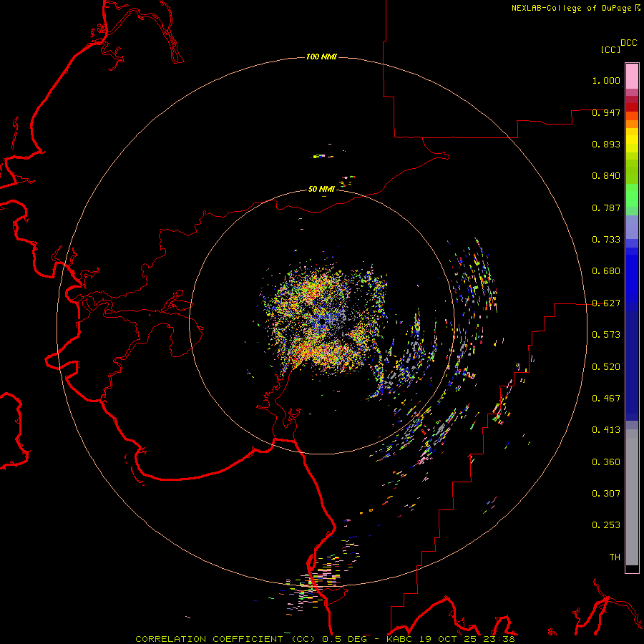Select the 0.573 color scale value

pos(606,335)
